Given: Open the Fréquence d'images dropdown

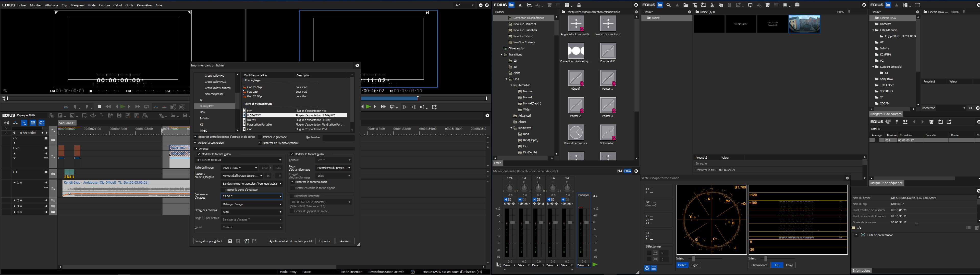Looking at the screenshot, I should coord(251,196).
